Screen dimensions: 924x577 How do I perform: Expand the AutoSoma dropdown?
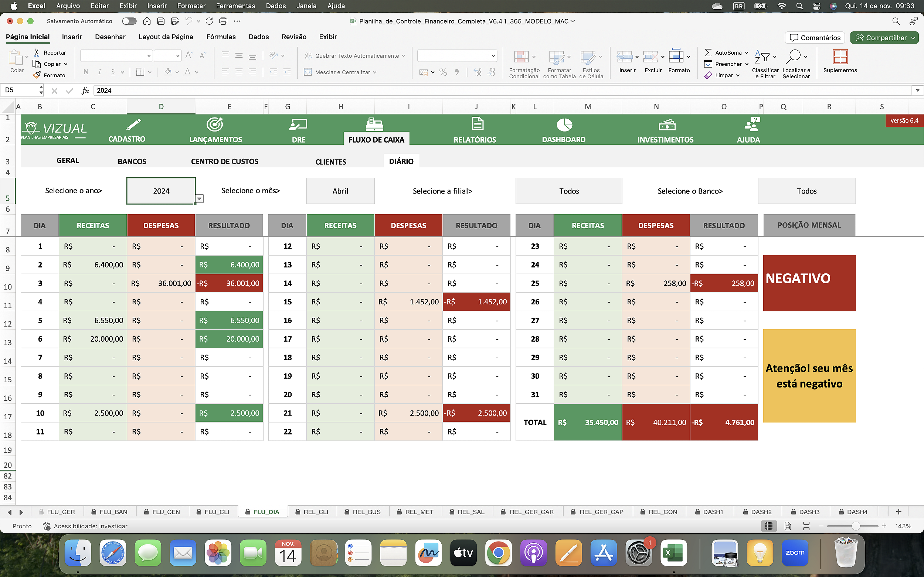[x=747, y=53]
